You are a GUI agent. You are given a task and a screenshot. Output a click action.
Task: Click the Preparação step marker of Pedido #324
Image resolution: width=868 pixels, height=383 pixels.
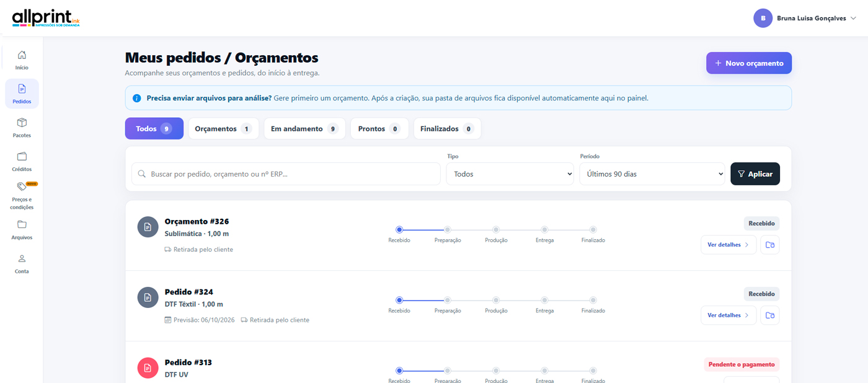[x=448, y=300]
